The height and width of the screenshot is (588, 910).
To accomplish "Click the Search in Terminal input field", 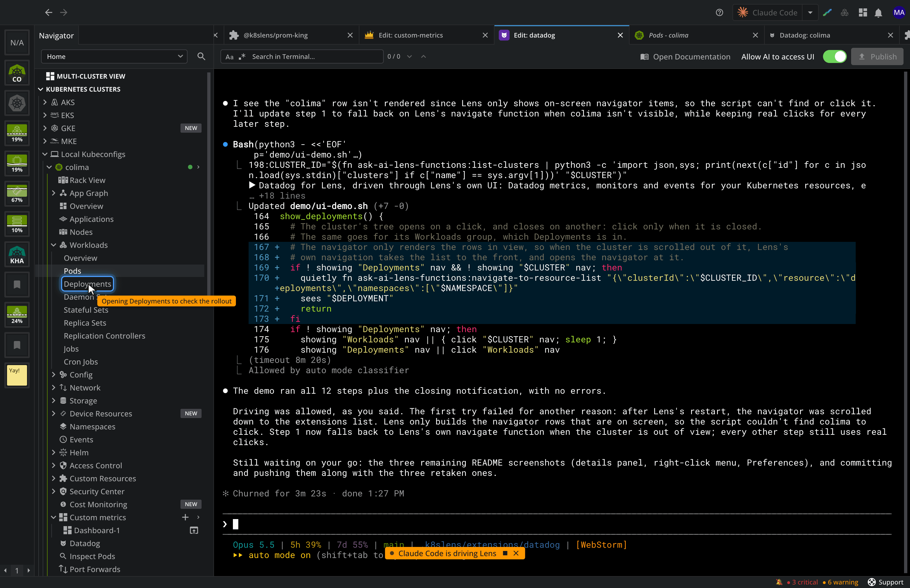I will (315, 56).
